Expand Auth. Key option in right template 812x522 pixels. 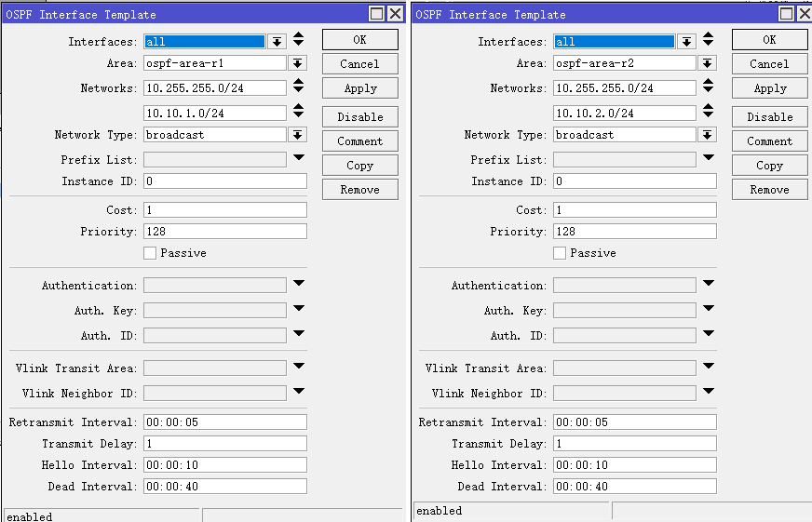pyautogui.click(x=708, y=308)
